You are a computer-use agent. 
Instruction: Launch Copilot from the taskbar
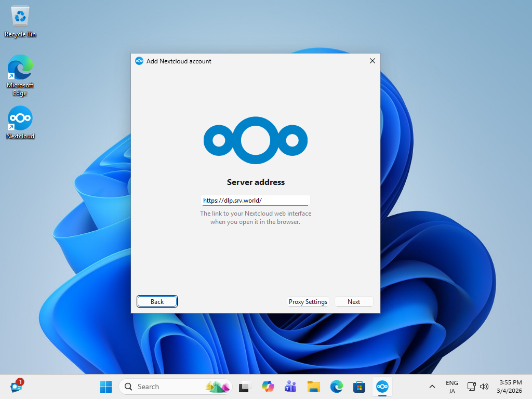pos(268,387)
